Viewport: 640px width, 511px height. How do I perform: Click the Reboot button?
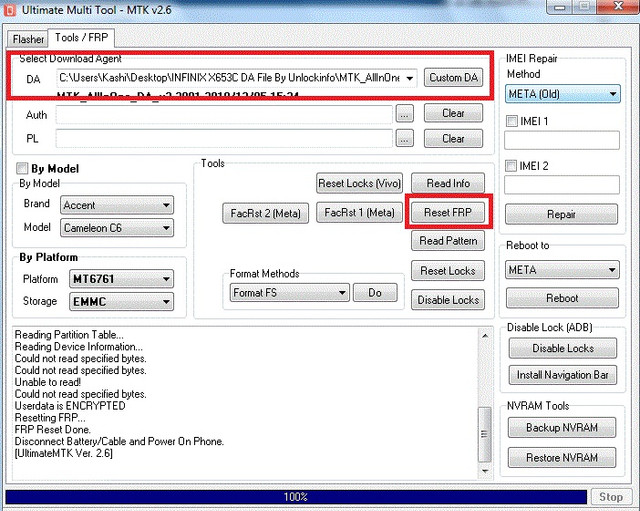pyautogui.click(x=562, y=298)
